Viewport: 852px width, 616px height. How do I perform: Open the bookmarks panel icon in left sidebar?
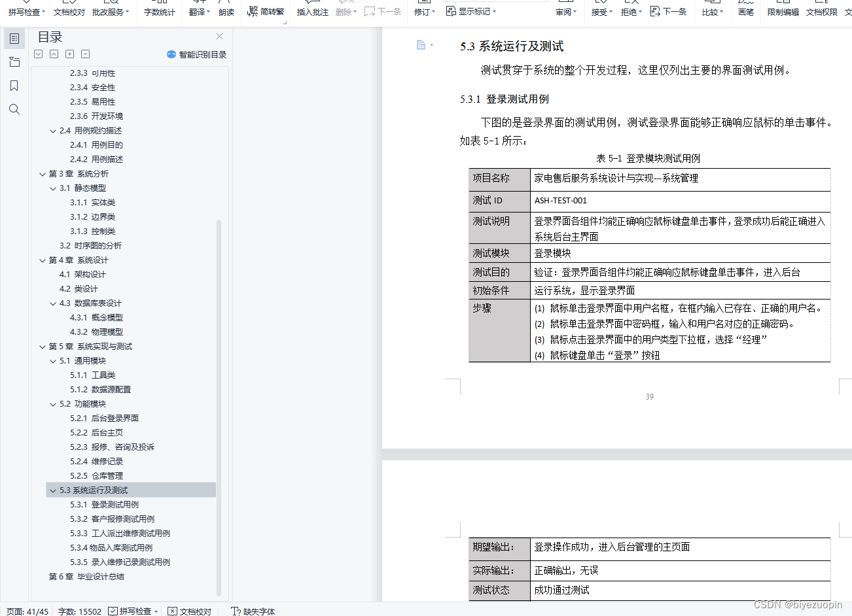(x=14, y=86)
